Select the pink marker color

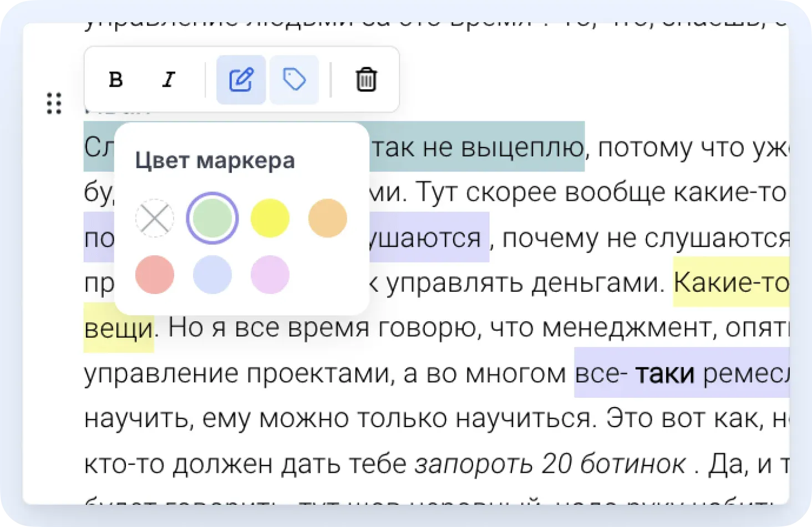click(270, 275)
